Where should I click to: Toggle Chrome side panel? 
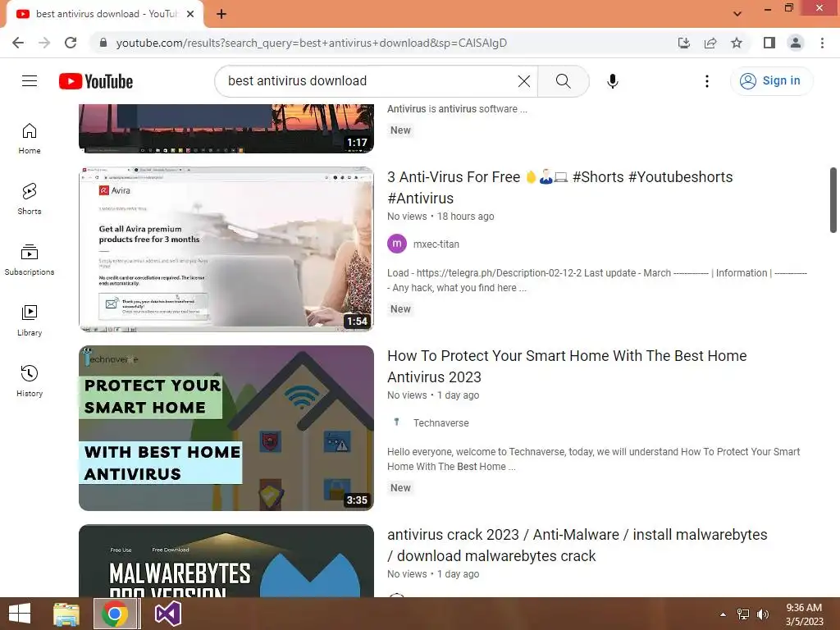769,43
